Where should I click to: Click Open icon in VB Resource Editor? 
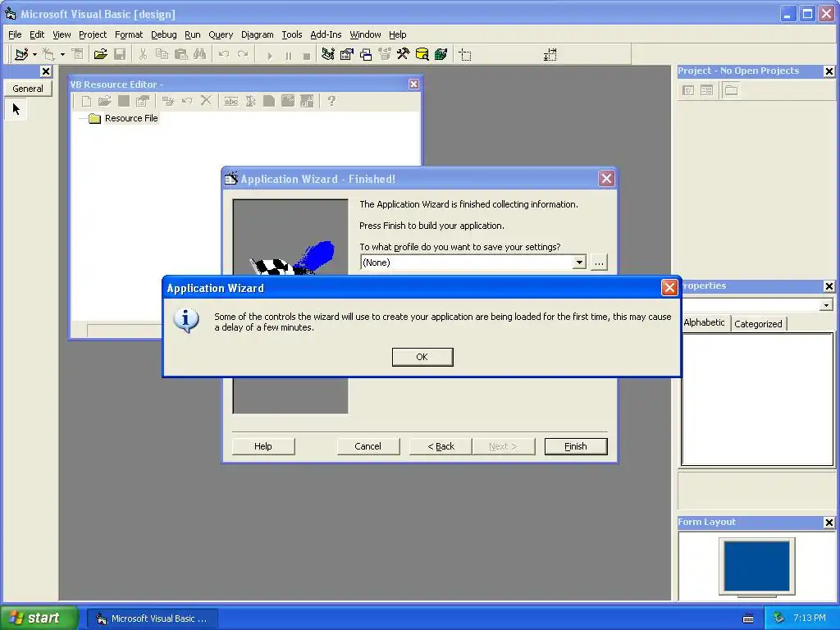point(104,101)
